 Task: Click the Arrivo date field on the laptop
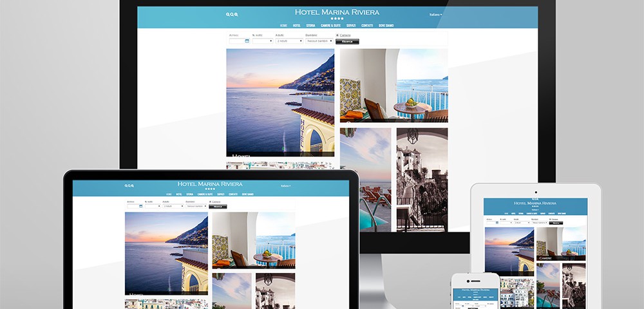point(135,207)
